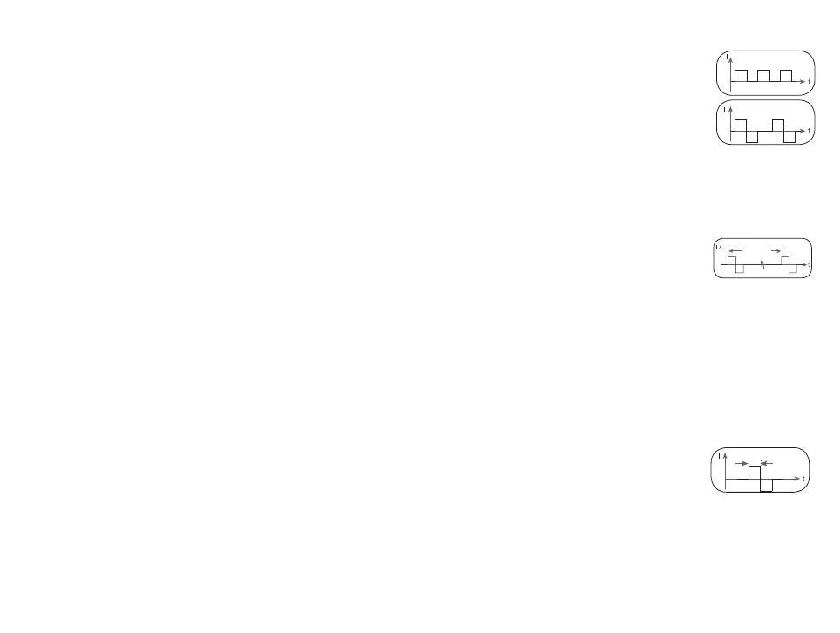Click the second biphasic pulse in interval diagram
This screenshot has width=840, height=633.
789,265
